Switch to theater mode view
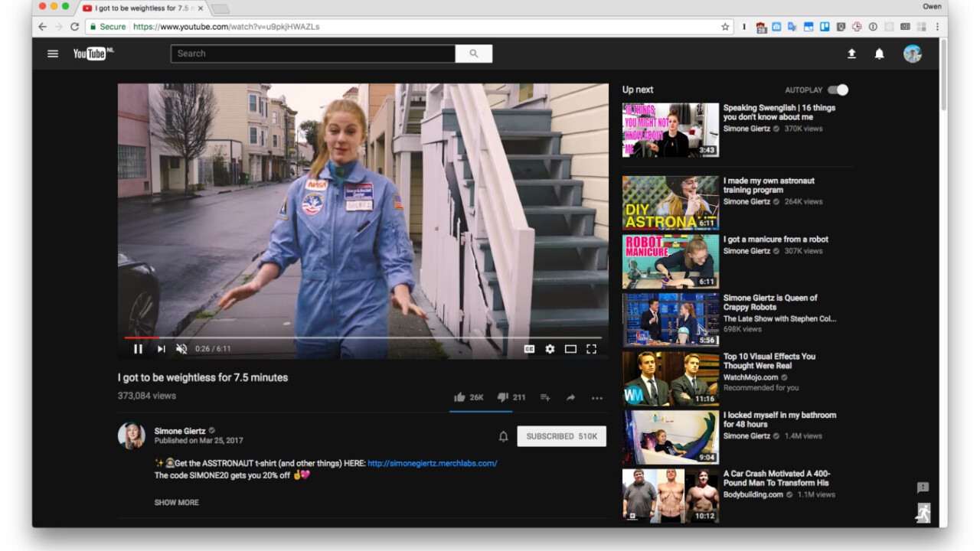The height and width of the screenshot is (551, 980). pyautogui.click(x=570, y=349)
